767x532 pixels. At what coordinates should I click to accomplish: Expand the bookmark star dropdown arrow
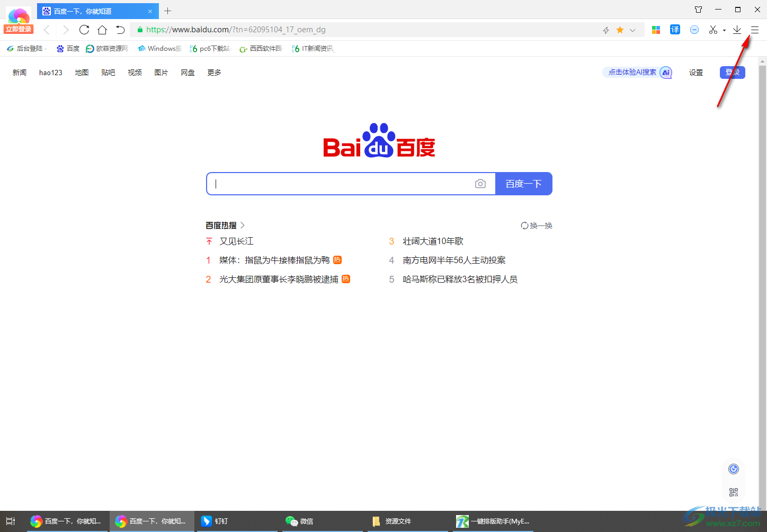click(632, 30)
